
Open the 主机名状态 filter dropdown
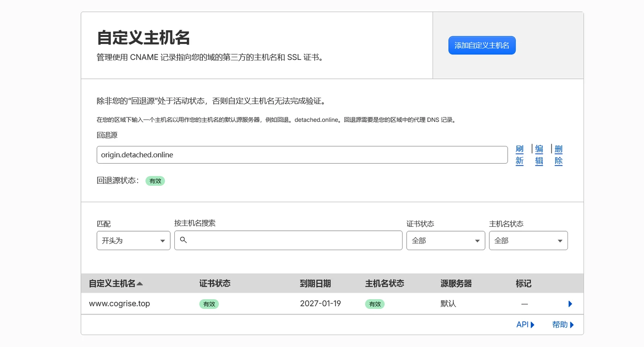tap(528, 240)
